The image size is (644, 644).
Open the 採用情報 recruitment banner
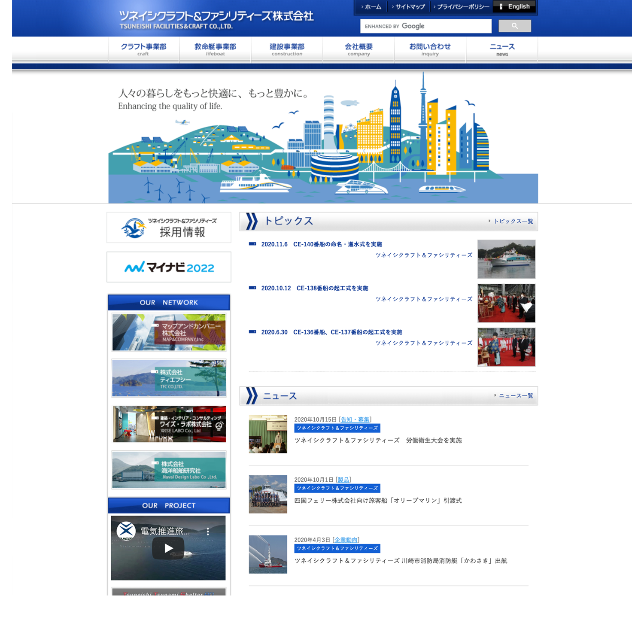coord(169,228)
